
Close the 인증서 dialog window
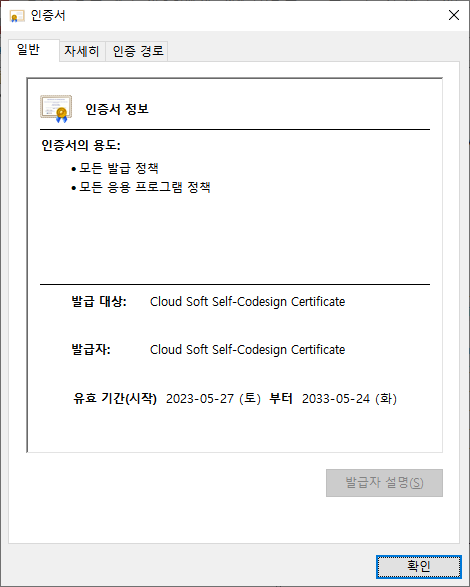pos(454,15)
